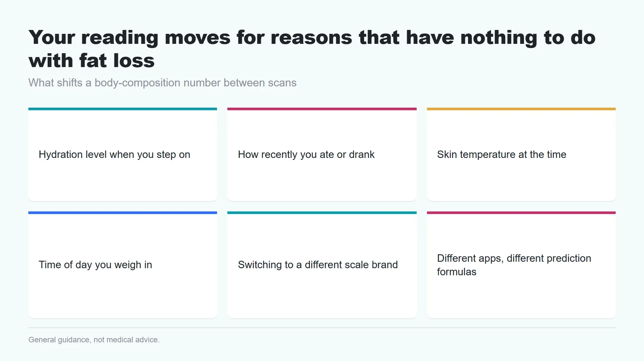Select 'Time of day you weigh in' text
Viewport: 644px width, 361px height.
pyautogui.click(x=95, y=265)
